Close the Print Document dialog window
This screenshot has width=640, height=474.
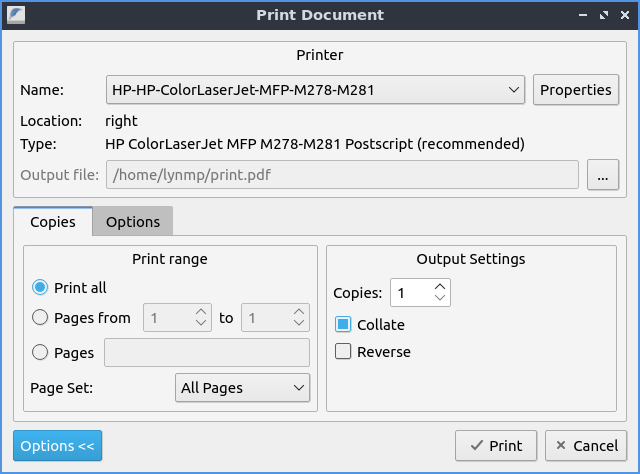point(623,15)
